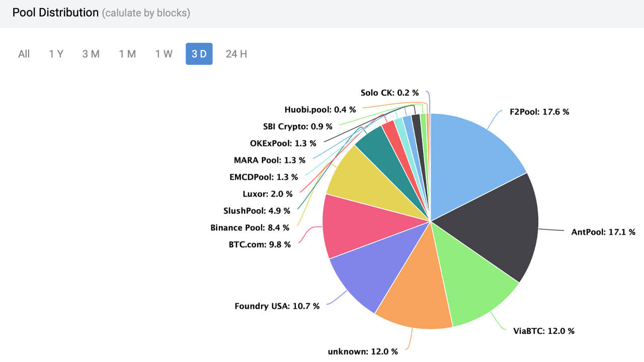
Task: Switch to the 1 Y range tab
Action: (56, 54)
